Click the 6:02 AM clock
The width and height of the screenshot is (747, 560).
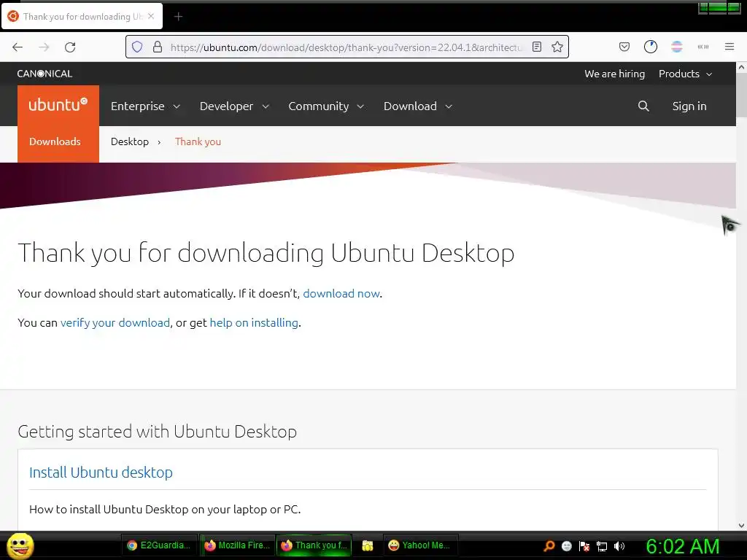click(x=682, y=546)
